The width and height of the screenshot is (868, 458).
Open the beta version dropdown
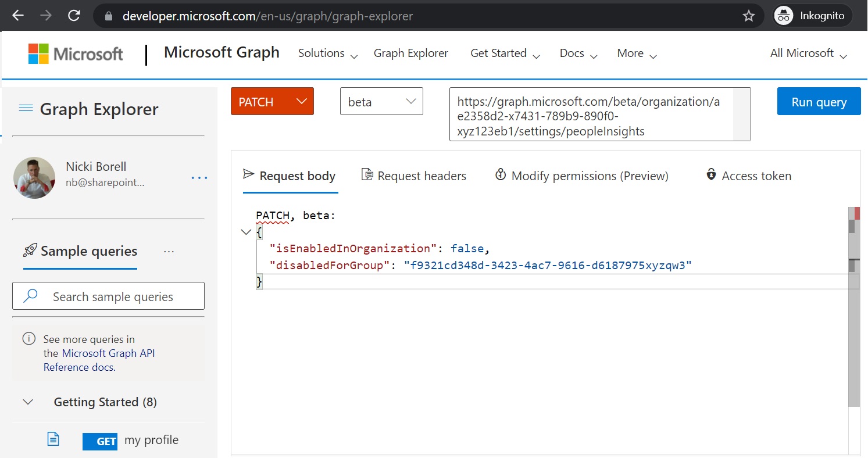click(x=381, y=102)
